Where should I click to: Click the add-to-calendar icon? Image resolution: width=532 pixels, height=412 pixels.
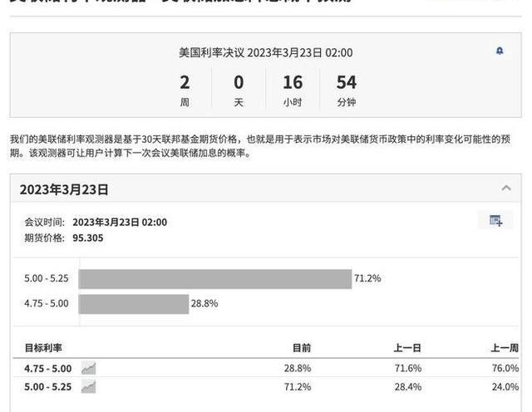(496, 221)
